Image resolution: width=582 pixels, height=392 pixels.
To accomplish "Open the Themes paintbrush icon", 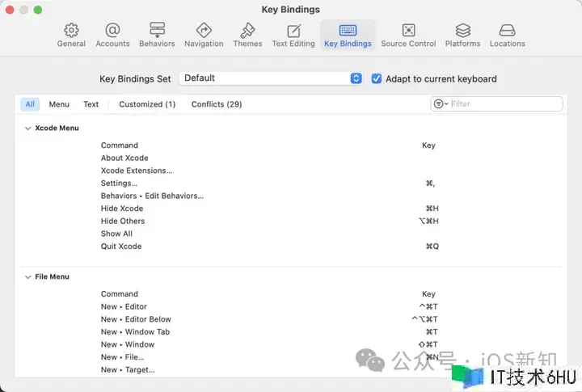I will tap(247, 30).
